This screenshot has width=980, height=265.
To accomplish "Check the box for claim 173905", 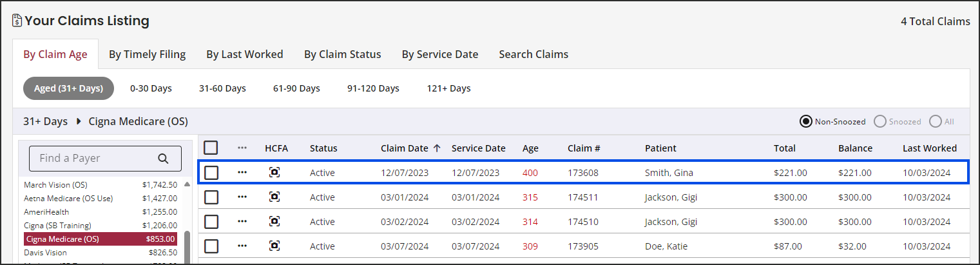I will 211,246.
